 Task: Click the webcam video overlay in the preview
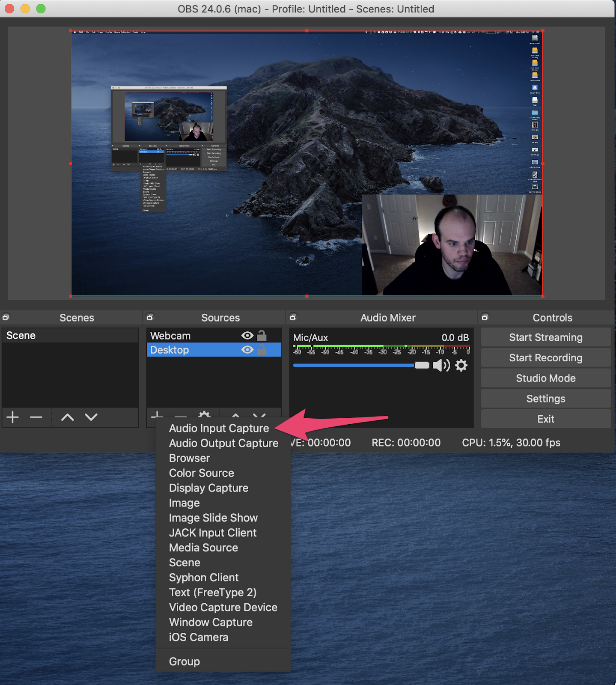point(452,245)
